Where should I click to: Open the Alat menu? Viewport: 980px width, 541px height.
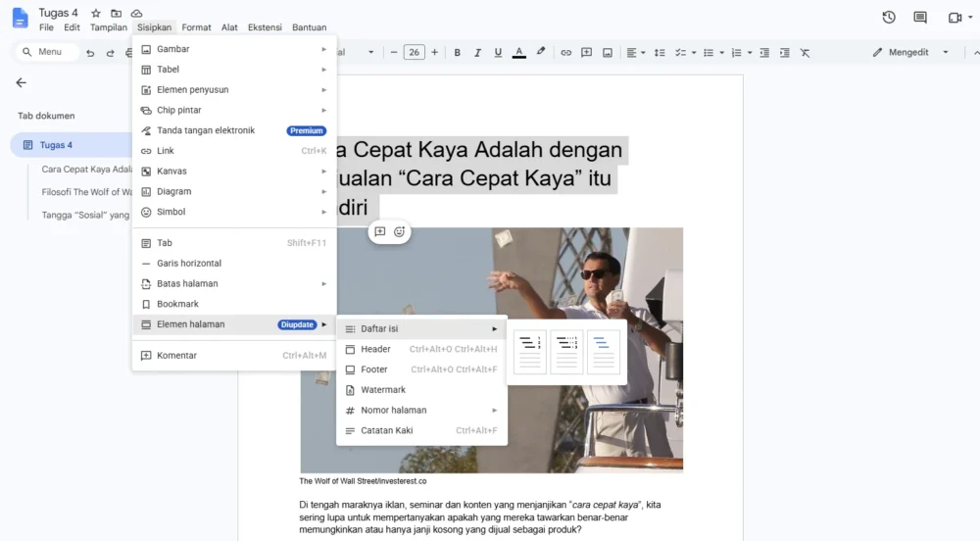(229, 27)
